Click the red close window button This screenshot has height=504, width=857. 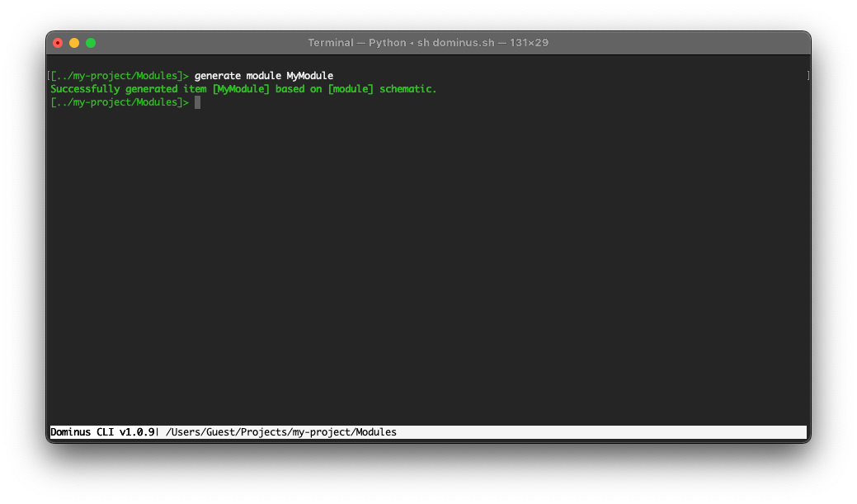58,43
